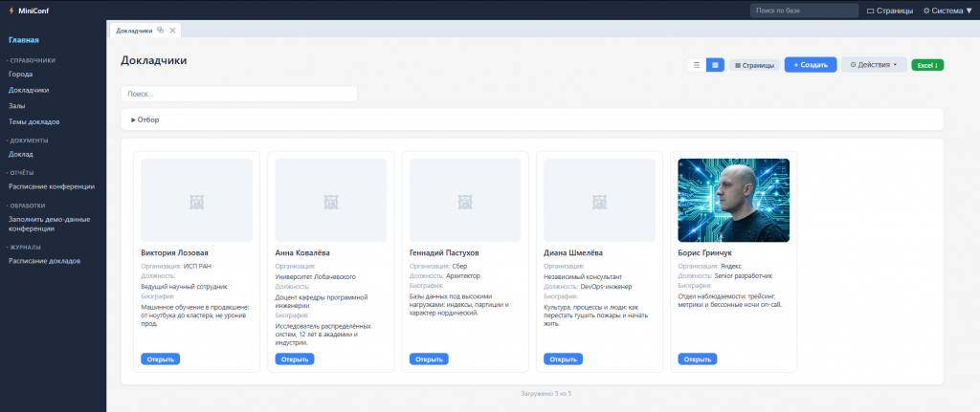Focus the Поиск... search field
The image size is (980, 412).
tap(238, 94)
